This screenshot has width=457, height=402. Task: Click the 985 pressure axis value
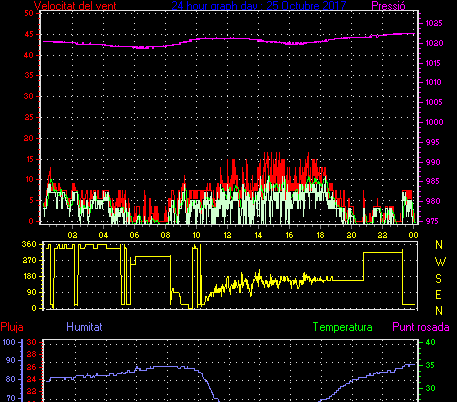(432, 182)
